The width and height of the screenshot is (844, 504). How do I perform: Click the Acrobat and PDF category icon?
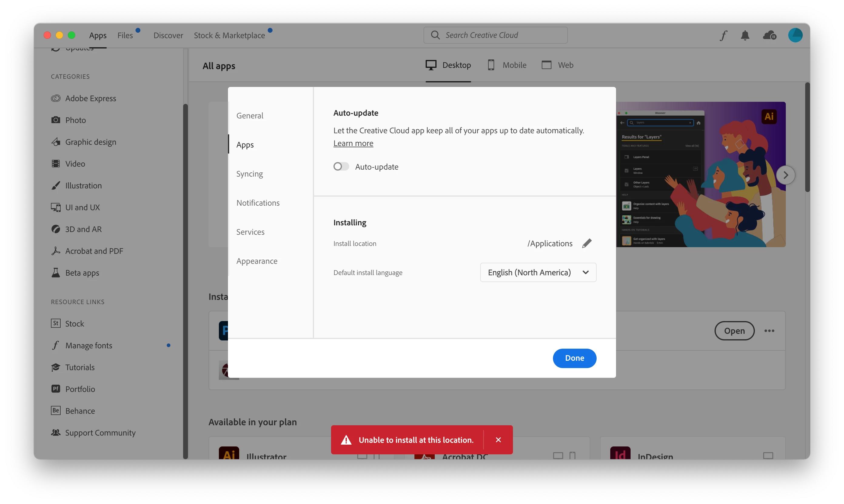click(x=56, y=251)
